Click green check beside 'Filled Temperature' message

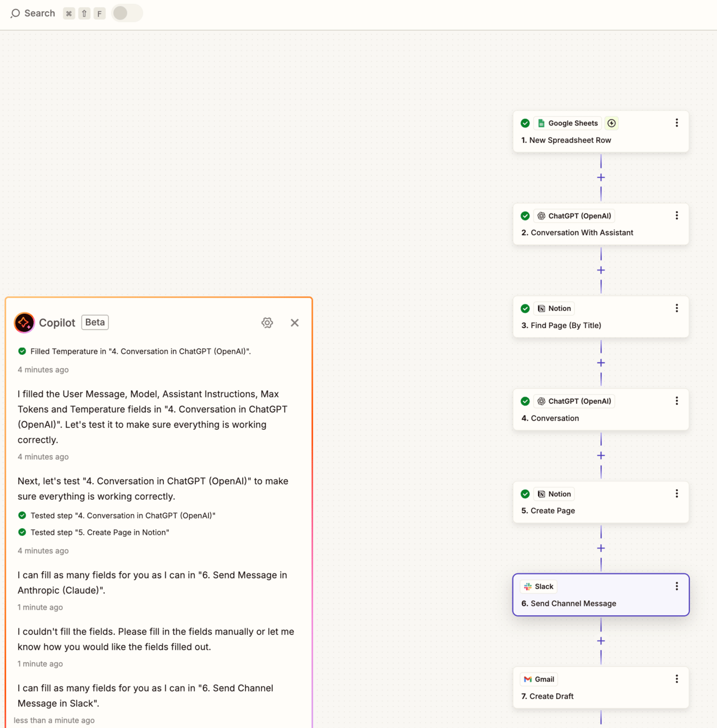click(22, 352)
